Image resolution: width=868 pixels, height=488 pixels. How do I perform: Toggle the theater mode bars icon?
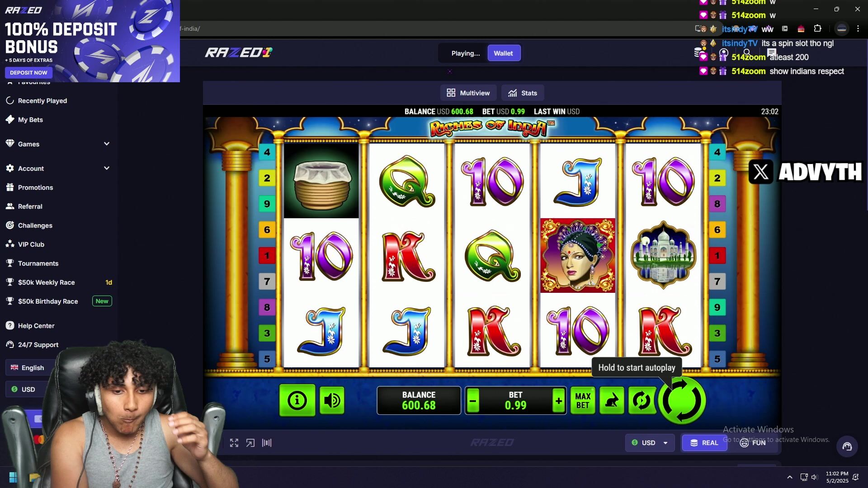267,443
